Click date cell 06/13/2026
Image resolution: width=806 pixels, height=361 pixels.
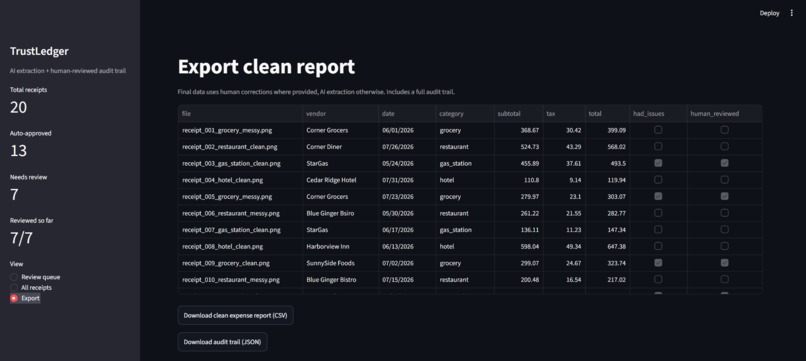[x=406, y=246]
